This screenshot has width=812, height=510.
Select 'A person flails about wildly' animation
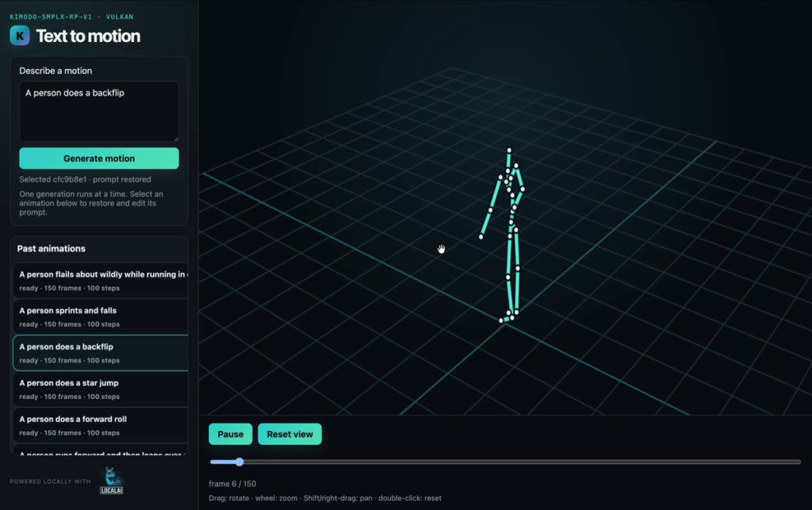click(101, 281)
